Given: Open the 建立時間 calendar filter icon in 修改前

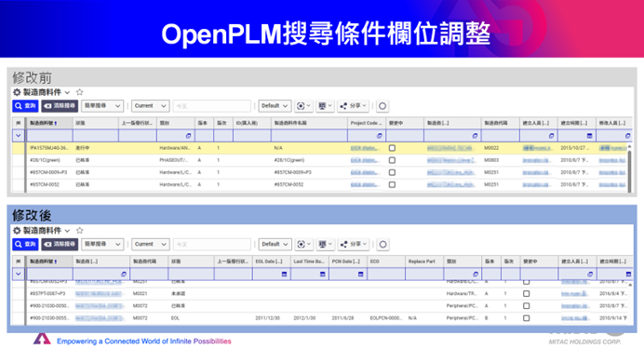Looking at the screenshot, I should (x=589, y=136).
